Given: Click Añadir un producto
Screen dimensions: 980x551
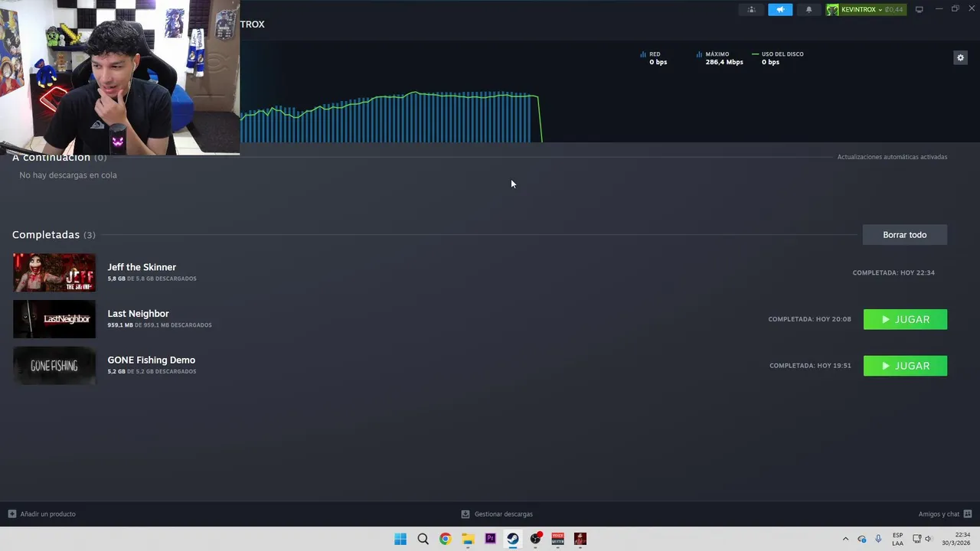Looking at the screenshot, I should tap(42, 514).
